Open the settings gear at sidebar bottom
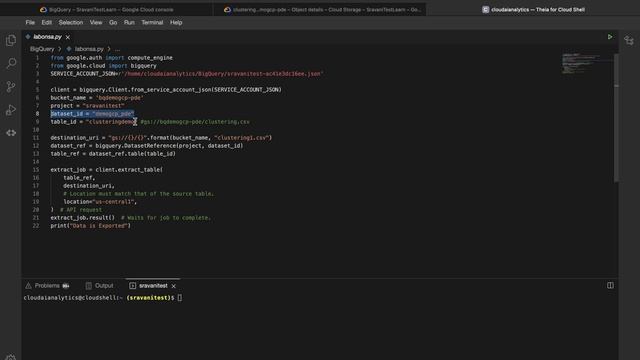Image resolution: width=640 pixels, height=360 pixels. point(11,357)
